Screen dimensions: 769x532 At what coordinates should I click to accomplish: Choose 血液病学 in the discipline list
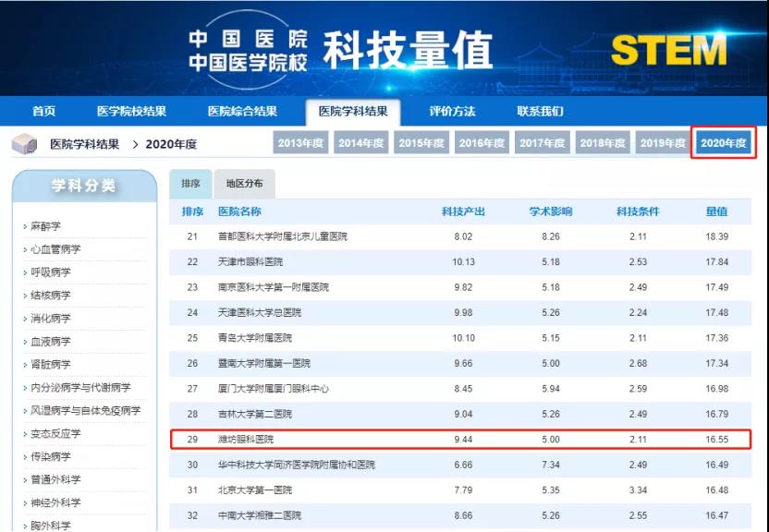pos(51,342)
